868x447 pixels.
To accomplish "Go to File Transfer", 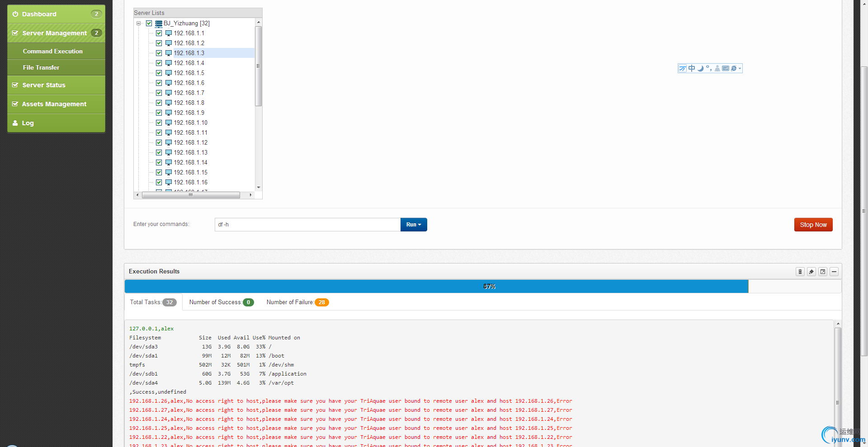I will 56,67.
